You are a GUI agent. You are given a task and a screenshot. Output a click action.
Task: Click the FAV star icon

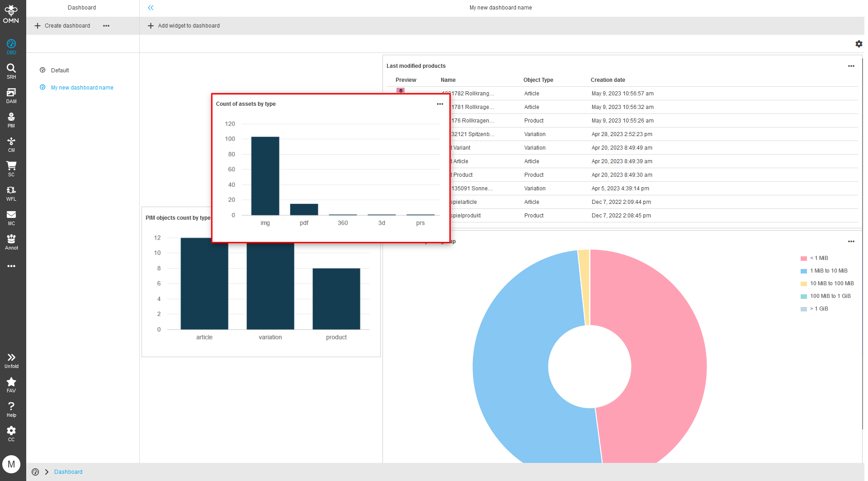(11, 385)
